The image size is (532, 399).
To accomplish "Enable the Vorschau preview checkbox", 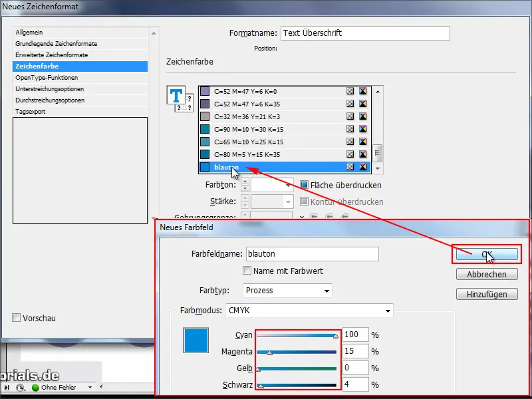I will [16, 318].
